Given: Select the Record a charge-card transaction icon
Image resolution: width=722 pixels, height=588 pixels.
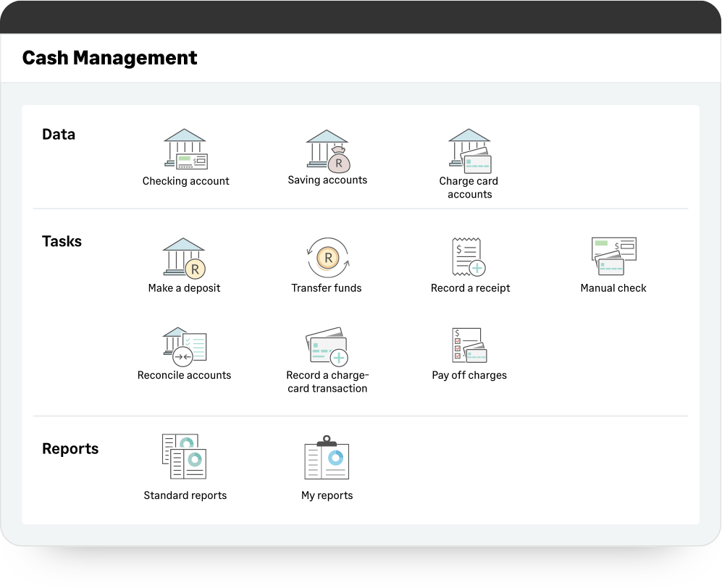Looking at the screenshot, I should pos(327,346).
